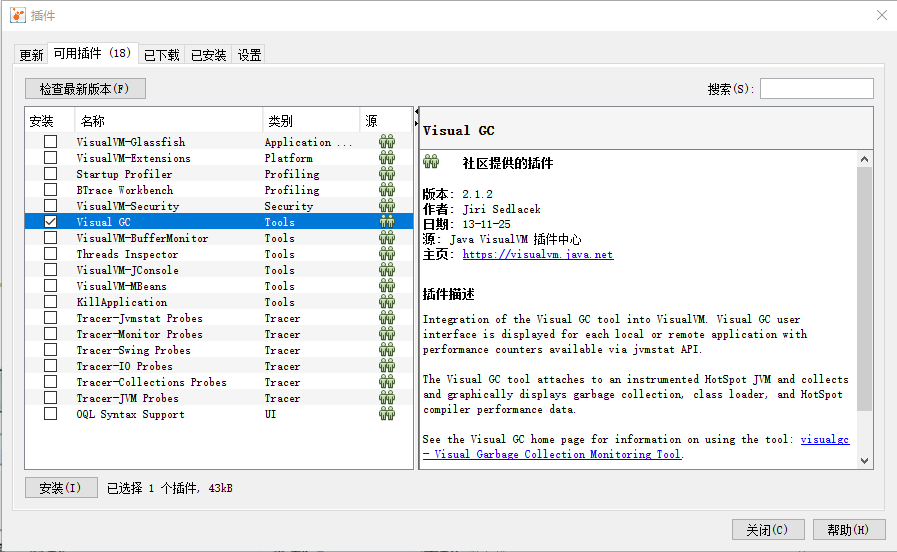Check the BTrace Workbench install checkbox
This screenshot has height=552, width=897.
(50, 189)
